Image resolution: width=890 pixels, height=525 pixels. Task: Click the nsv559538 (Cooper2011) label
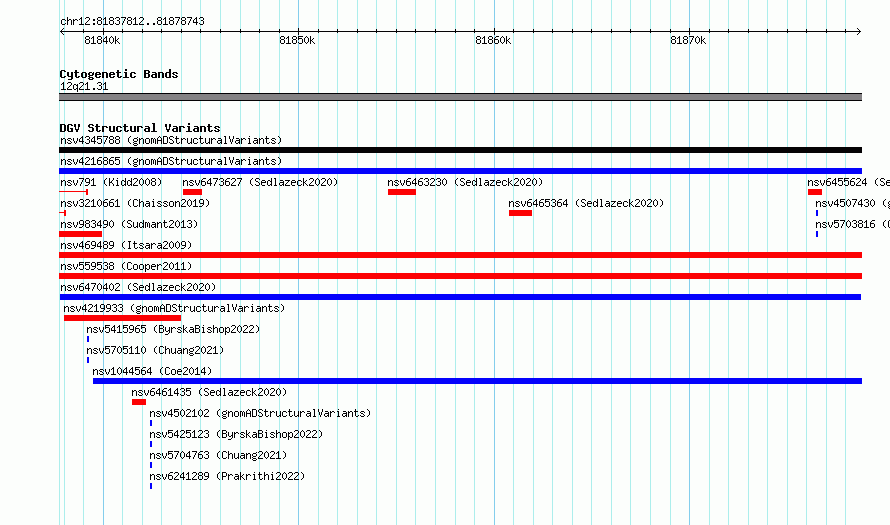point(126,266)
